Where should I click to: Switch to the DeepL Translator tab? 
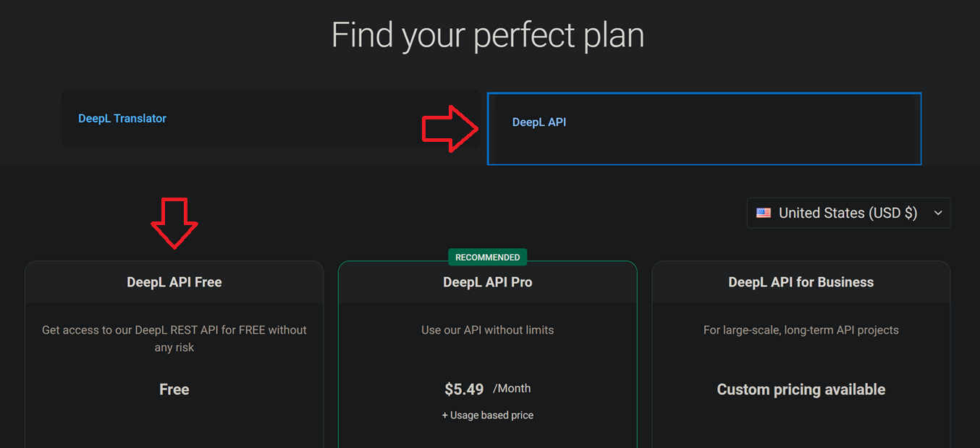point(122,119)
